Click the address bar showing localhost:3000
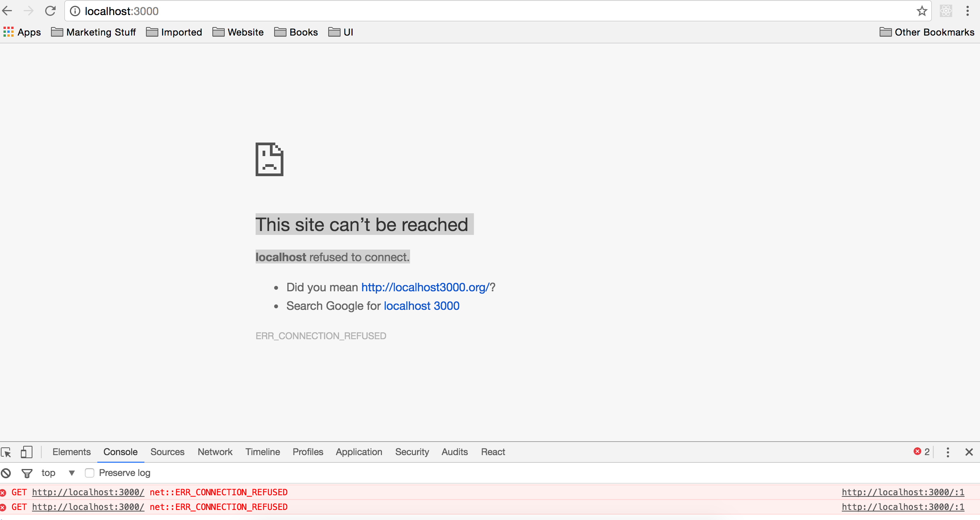980x520 pixels. 498,11
